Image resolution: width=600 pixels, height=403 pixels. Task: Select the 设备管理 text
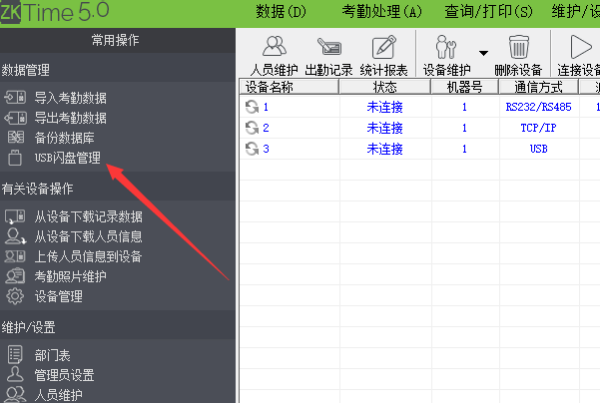click(x=59, y=297)
